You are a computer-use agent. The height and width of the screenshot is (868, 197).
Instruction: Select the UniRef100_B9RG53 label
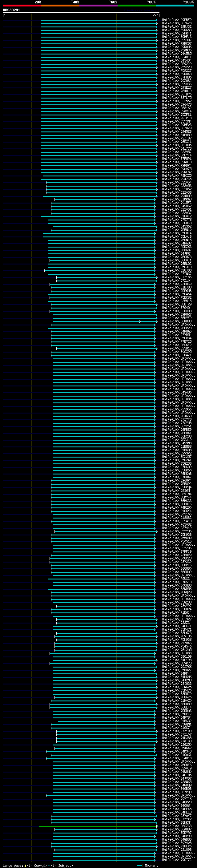pos(176,30)
